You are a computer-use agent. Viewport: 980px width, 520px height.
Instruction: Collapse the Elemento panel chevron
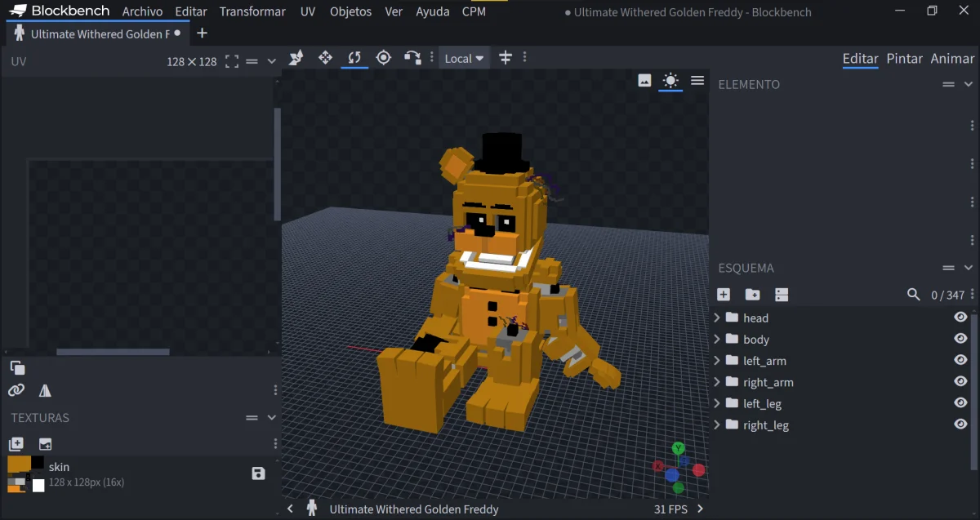[x=969, y=84]
